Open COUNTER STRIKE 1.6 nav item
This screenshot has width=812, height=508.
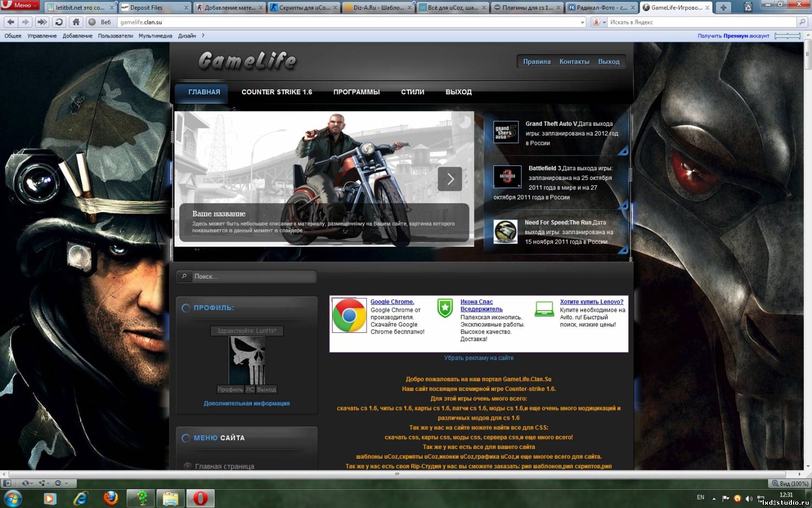coord(277,92)
